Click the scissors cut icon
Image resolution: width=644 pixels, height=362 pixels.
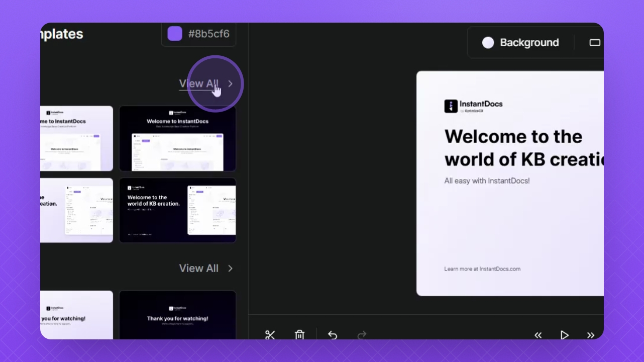(270, 335)
